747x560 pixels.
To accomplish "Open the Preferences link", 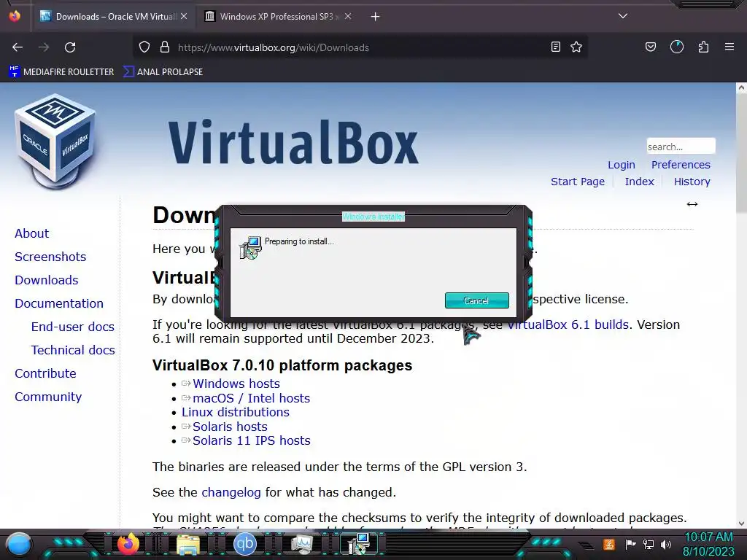I will 681,165.
